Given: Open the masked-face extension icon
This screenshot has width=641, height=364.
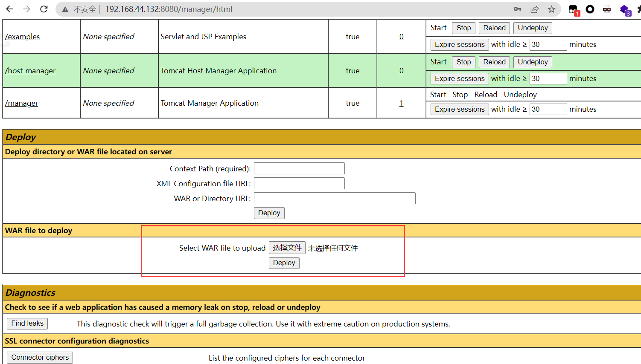Looking at the screenshot, I should [x=607, y=9].
